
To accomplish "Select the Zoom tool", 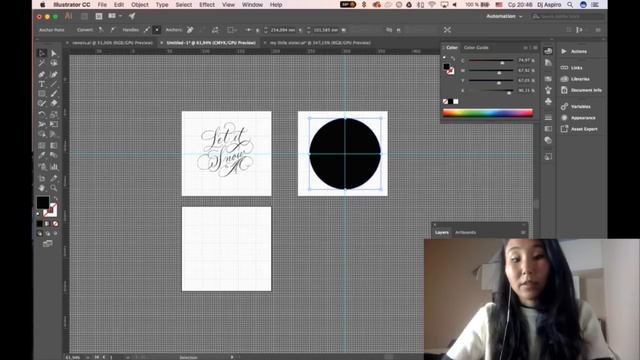I will (x=53, y=188).
